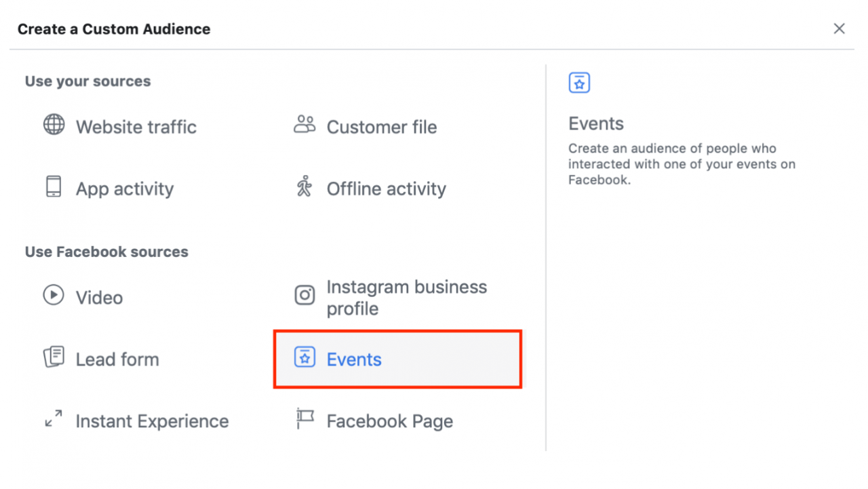Click the Instant Experience expand arrows icon
The image size is (868, 489).
click(x=54, y=419)
